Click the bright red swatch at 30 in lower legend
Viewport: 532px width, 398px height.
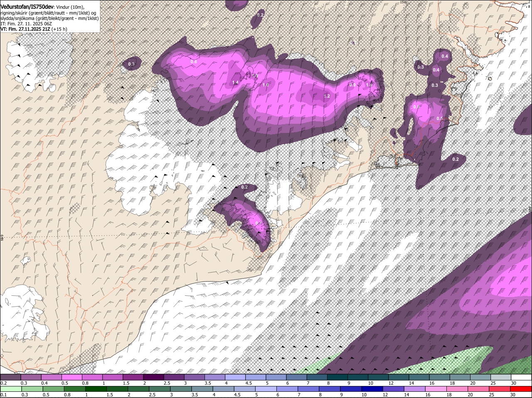(x=521, y=389)
